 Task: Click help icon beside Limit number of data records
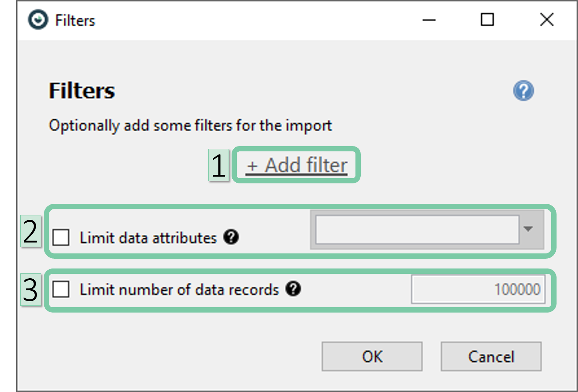[x=293, y=289]
